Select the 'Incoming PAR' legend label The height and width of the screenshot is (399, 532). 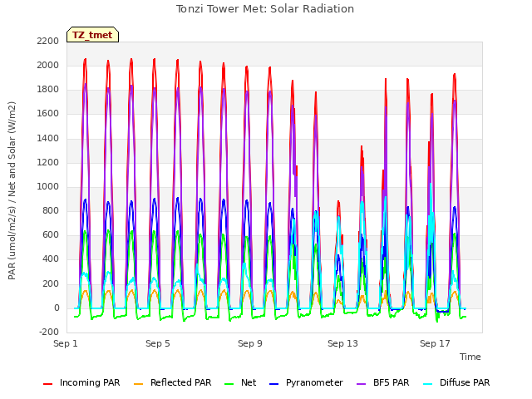pos(90,382)
